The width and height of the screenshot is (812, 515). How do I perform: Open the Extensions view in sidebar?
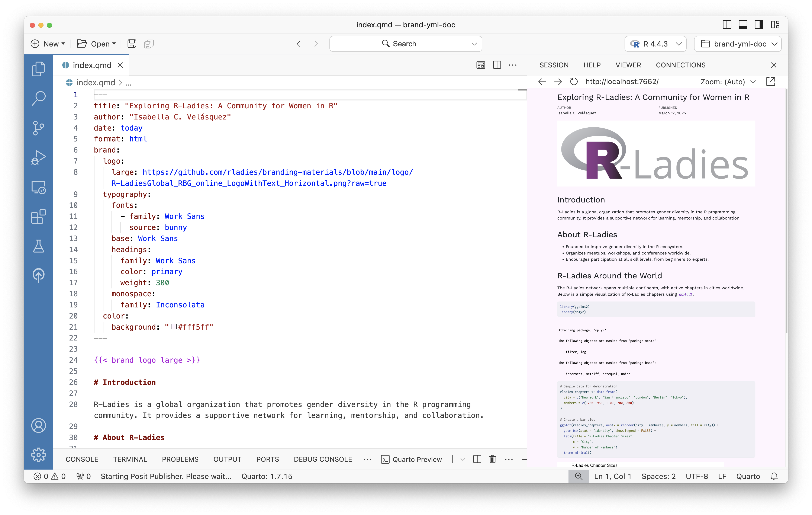point(38,217)
